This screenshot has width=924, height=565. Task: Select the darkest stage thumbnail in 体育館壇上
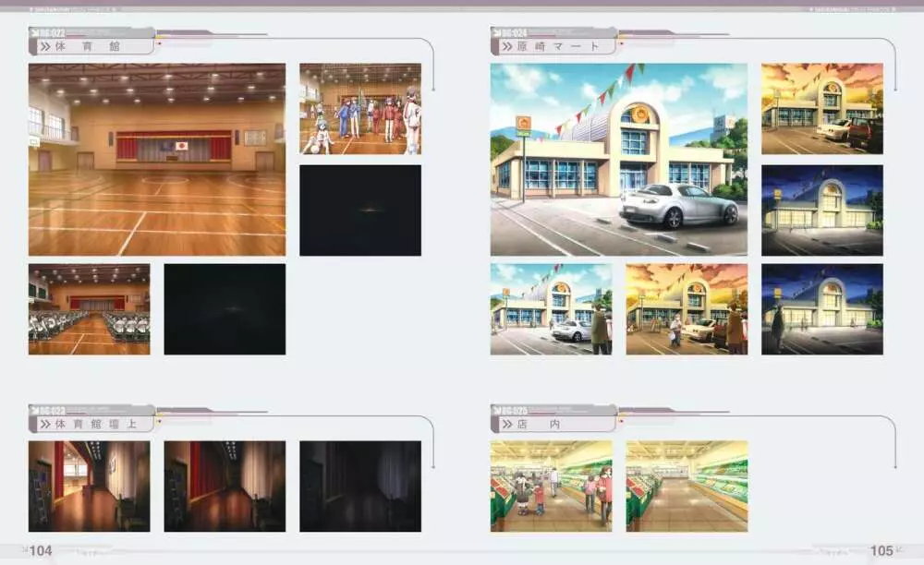pyautogui.click(x=359, y=485)
